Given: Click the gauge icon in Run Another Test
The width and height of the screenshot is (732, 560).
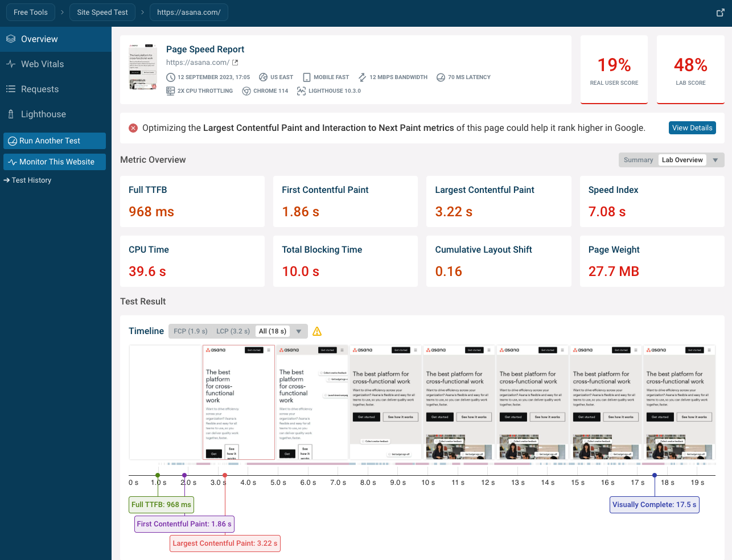Looking at the screenshot, I should 12,141.
